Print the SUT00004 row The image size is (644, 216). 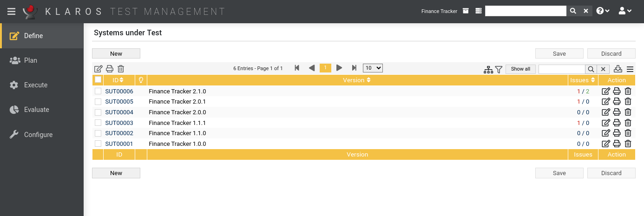coord(617,112)
